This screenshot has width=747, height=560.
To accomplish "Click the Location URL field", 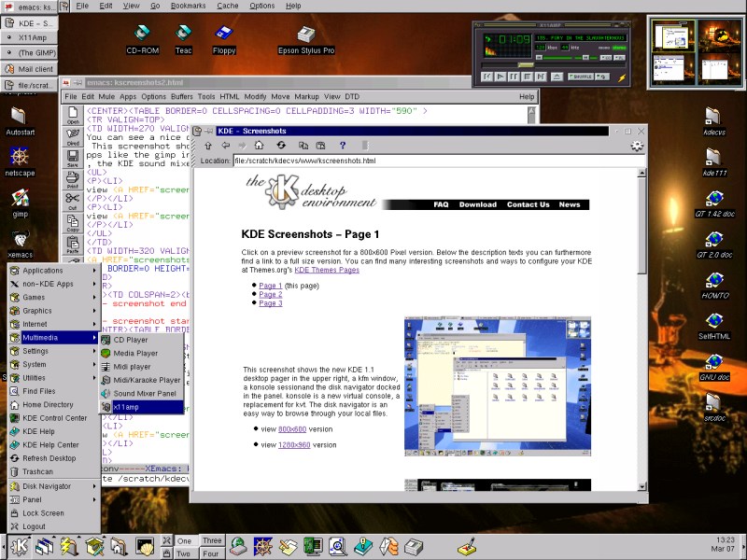I will [439, 161].
